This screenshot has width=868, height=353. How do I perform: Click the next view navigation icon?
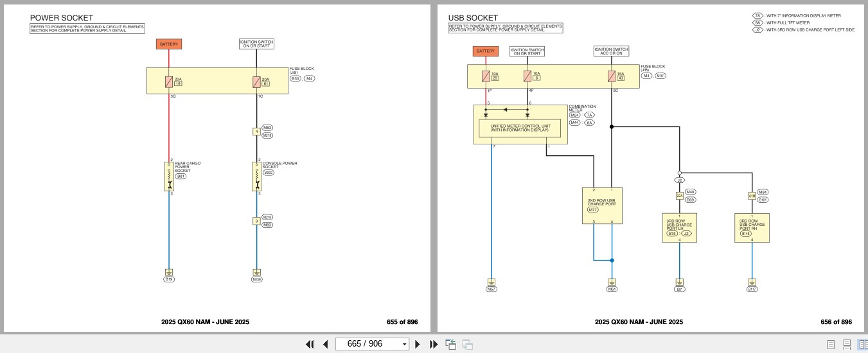[467, 344]
